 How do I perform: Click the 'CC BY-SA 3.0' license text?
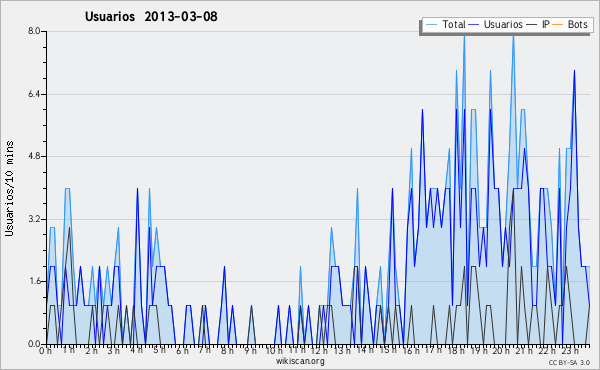pos(569,362)
